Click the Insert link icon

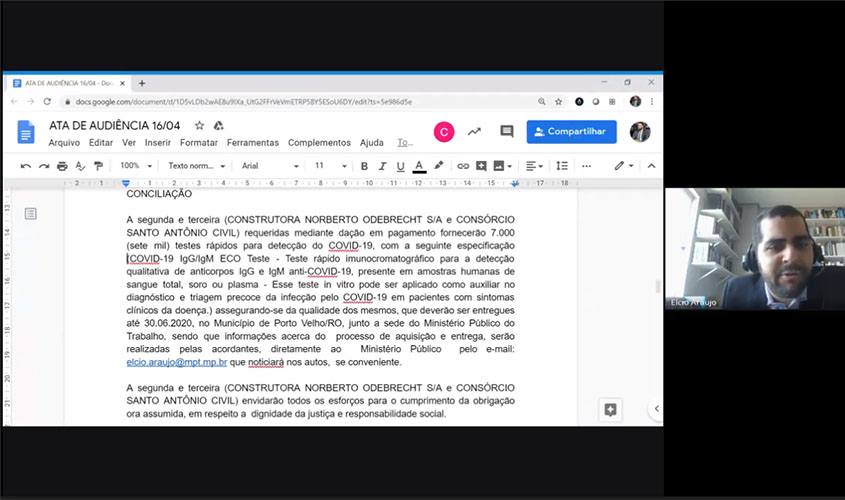point(463,166)
